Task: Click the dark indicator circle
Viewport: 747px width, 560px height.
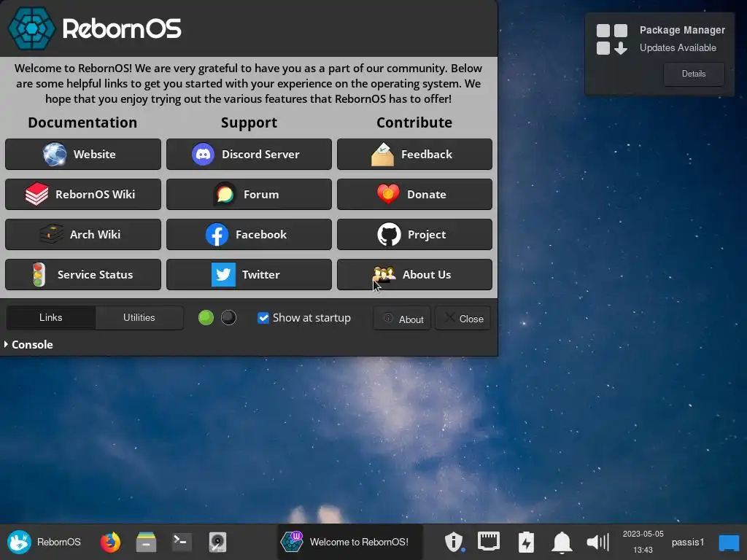Action: click(x=228, y=318)
